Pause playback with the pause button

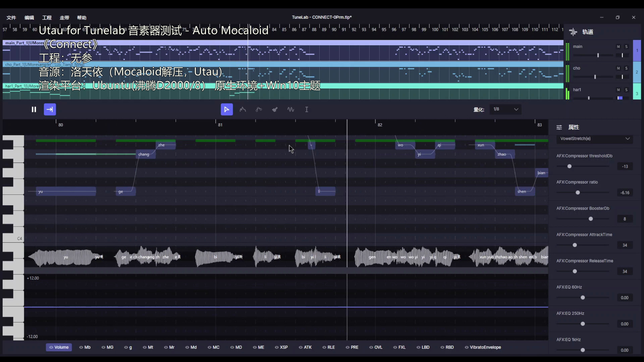[34, 109]
